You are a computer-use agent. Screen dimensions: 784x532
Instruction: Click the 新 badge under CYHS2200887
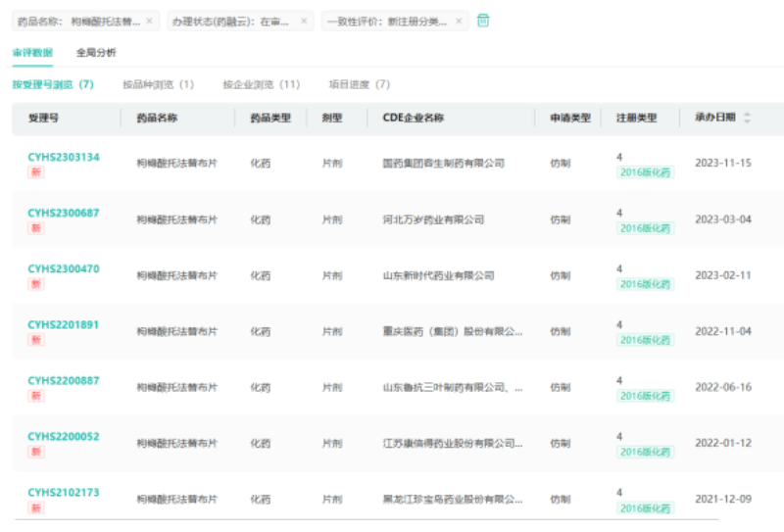[36, 396]
